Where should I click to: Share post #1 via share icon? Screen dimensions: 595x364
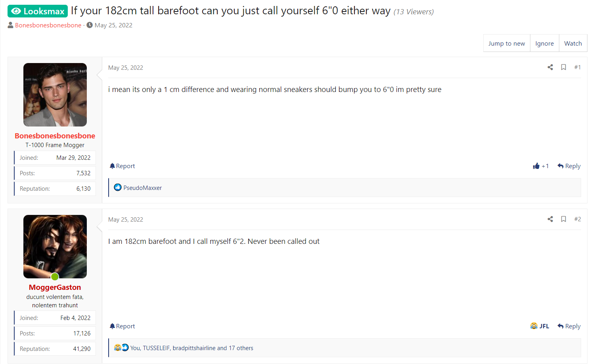(550, 67)
